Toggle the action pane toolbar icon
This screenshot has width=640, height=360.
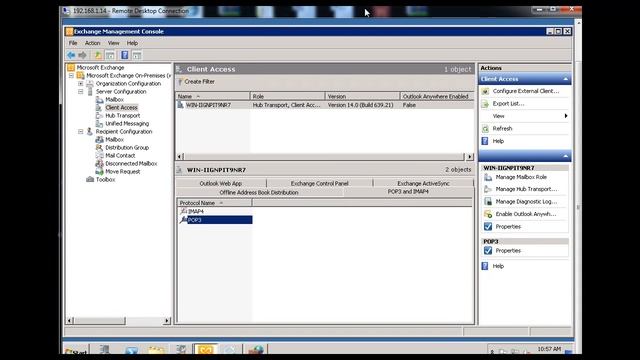click(x=137, y=55)
